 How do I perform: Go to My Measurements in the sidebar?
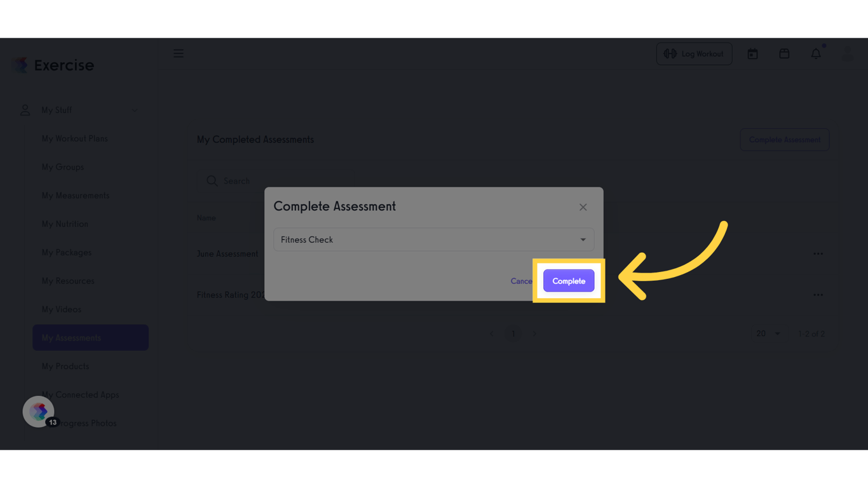pos(75,195)
